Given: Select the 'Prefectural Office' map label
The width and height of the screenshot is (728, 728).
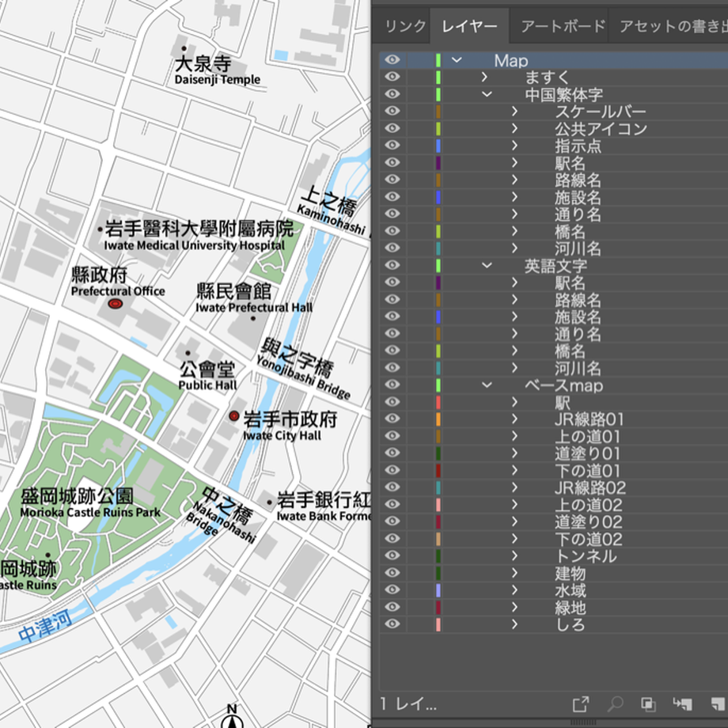Looking at the screenshot, I should (118, 291).
